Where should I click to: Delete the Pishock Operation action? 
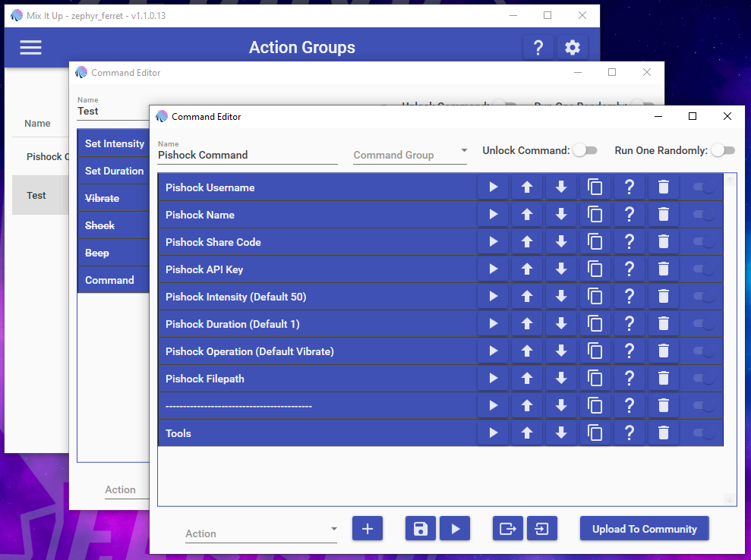click(664, 351)
